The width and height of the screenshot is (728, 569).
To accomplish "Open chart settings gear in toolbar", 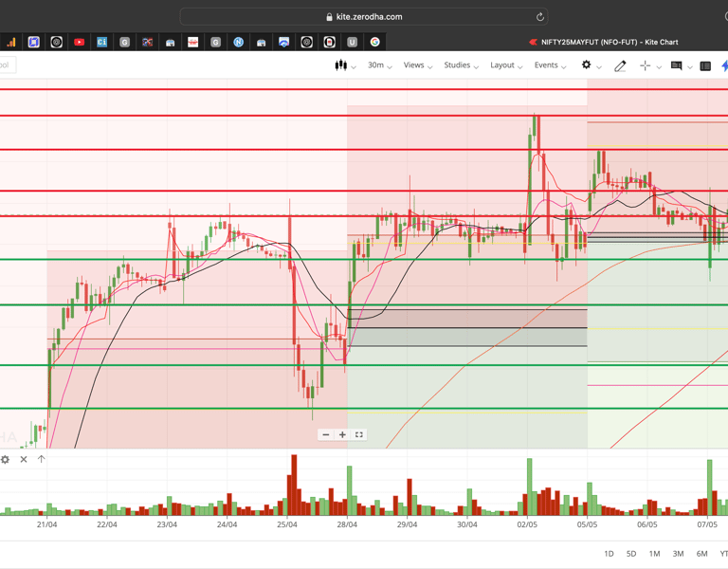I will (x=587, y=64).
